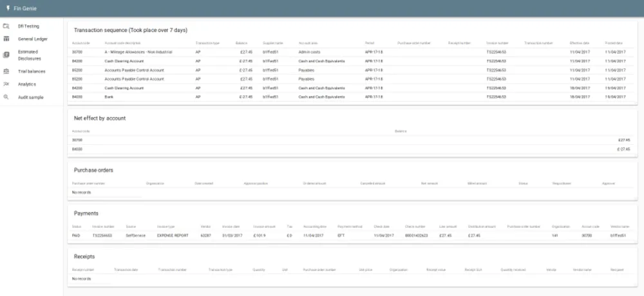Open Dfi Testing from the sidebar
This screenshot has height=296, width=644.
click(28, 26)
